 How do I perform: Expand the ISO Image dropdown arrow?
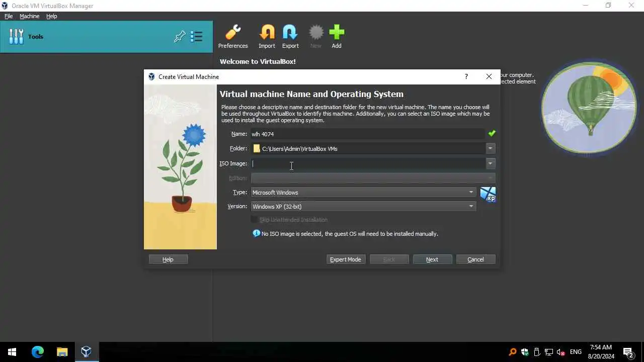[491, 163]
